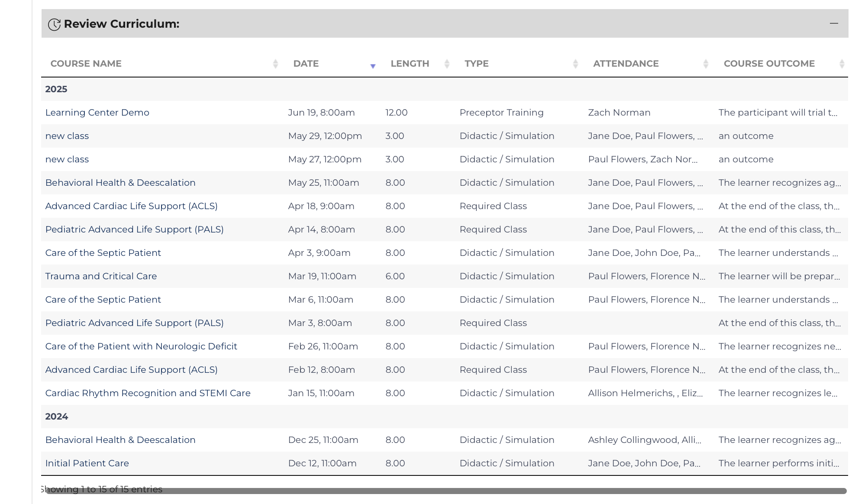Open Learning Center Demo course
Viewport: 852px width, 504px height.
pyautogui.click(x=97, y=113)
